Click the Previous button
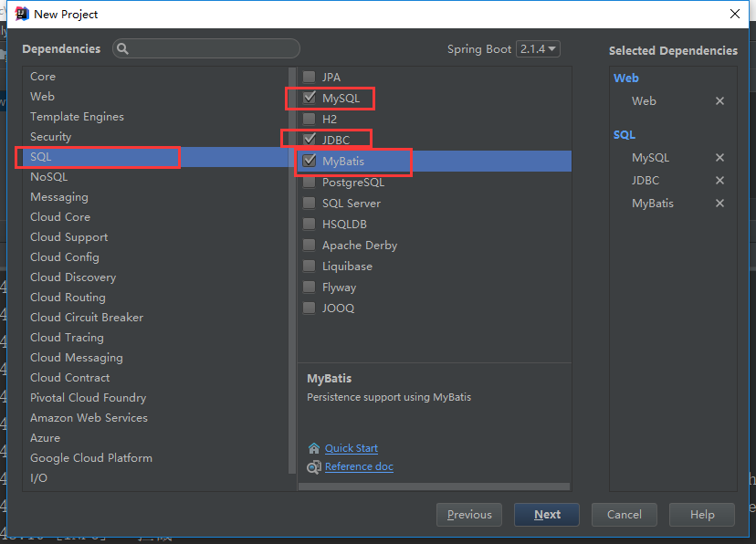This screenshot has width=756, height=544. pyautogui.click(x=469, y=515)
